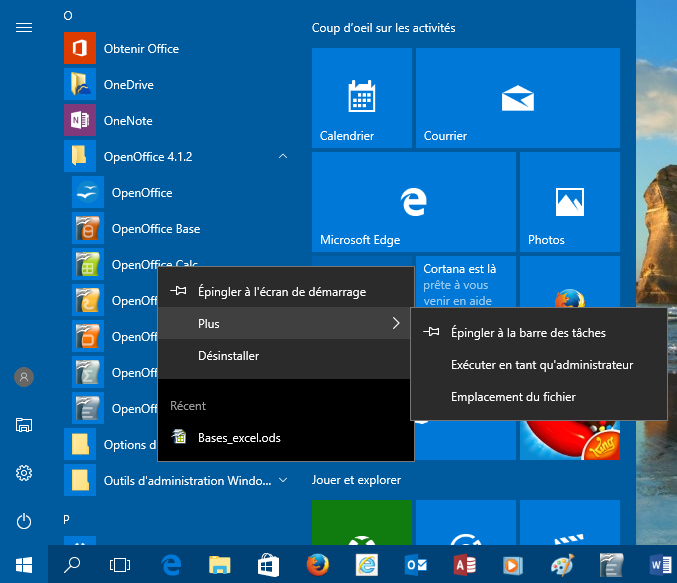
Task: Open the Courrier mail tile
Action: coord(518,98)
